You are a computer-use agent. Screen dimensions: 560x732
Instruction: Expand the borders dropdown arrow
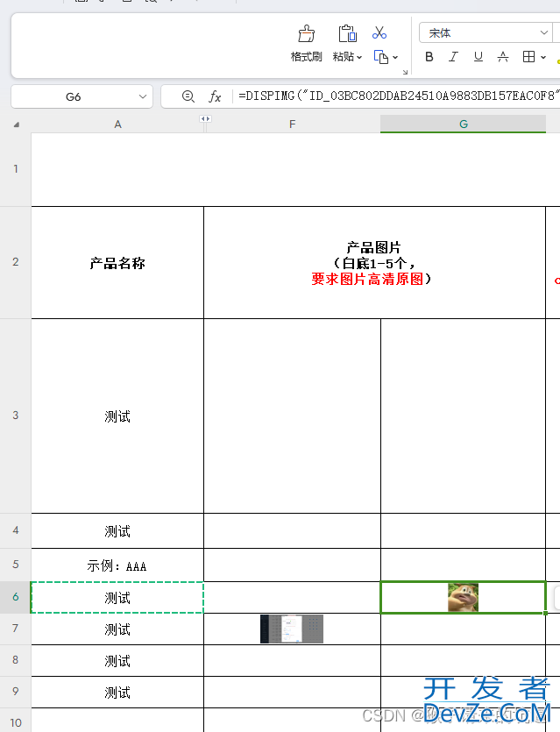coord(544,58)
